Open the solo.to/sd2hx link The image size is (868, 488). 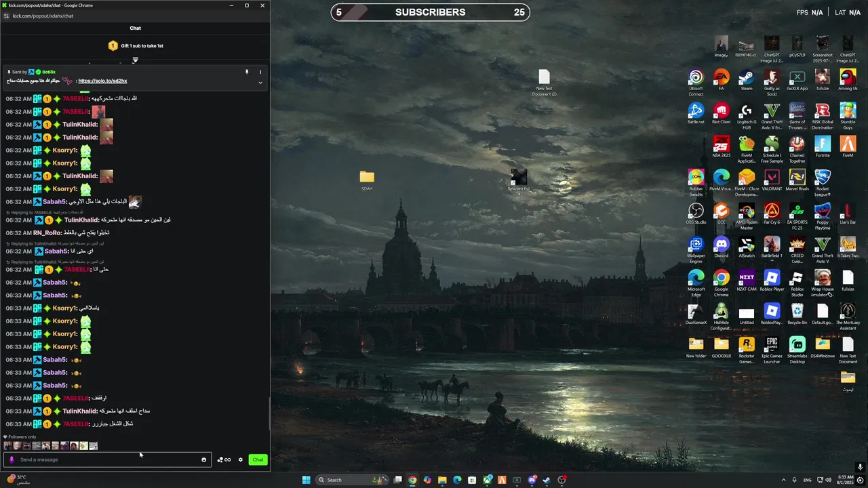click(x=102, y=81)
